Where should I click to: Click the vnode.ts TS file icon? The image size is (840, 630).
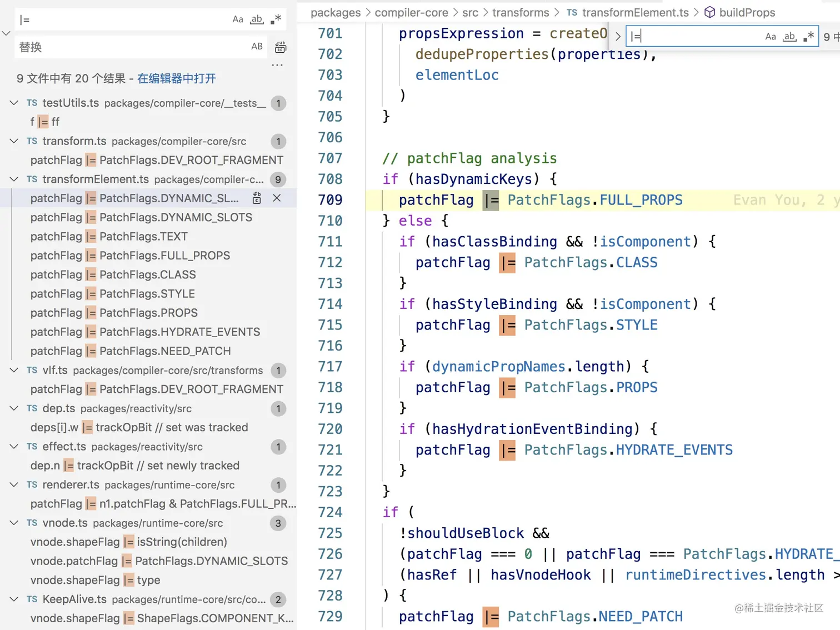pos(32,523)
